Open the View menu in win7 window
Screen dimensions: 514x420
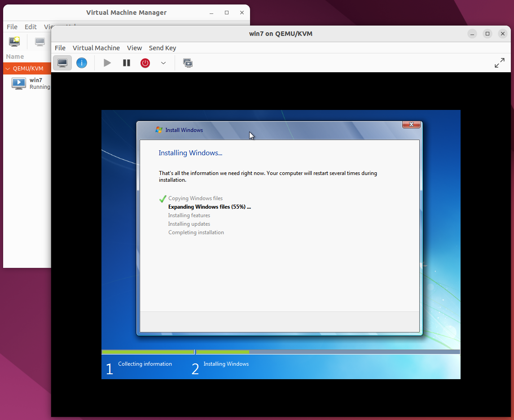pos(134,48)
